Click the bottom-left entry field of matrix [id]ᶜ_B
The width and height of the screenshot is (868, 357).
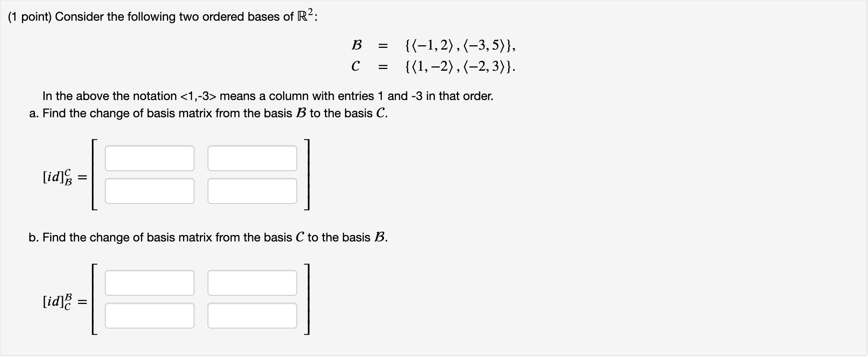tap(150, 190)
